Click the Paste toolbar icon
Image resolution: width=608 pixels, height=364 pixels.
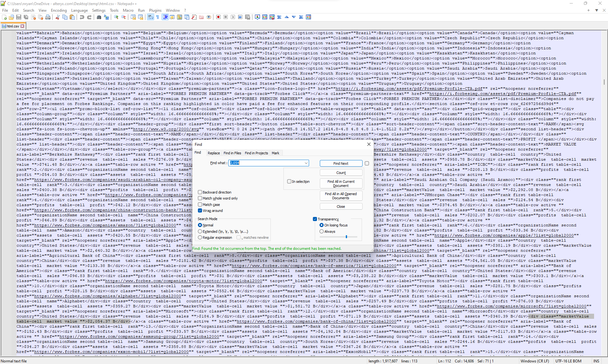click(x=72, y=17)
